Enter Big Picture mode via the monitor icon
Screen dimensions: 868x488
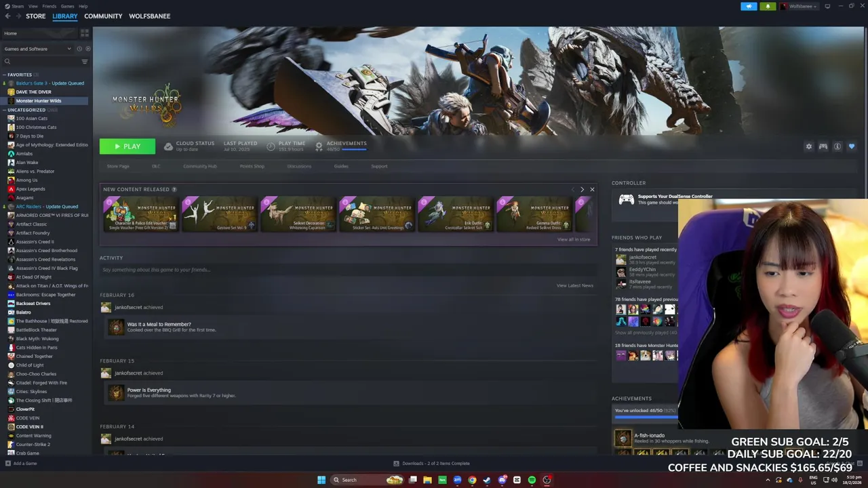(827, 6)
